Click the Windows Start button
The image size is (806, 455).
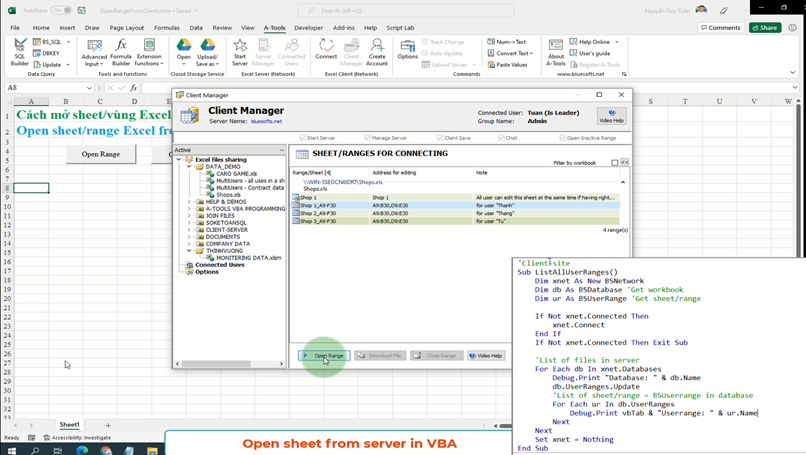[x=11, y=450]
